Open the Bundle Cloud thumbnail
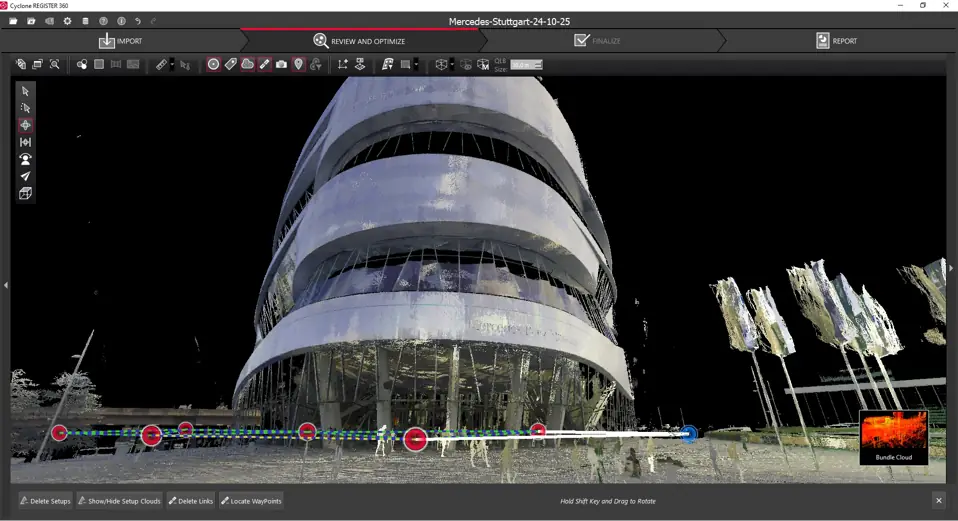The image size is (958, 521). click(894, 437)
